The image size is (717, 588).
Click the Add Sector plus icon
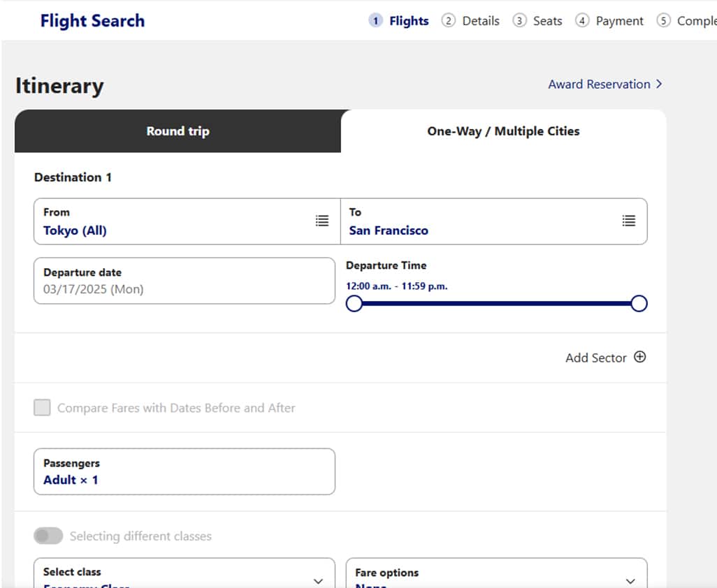pos(639,357)
